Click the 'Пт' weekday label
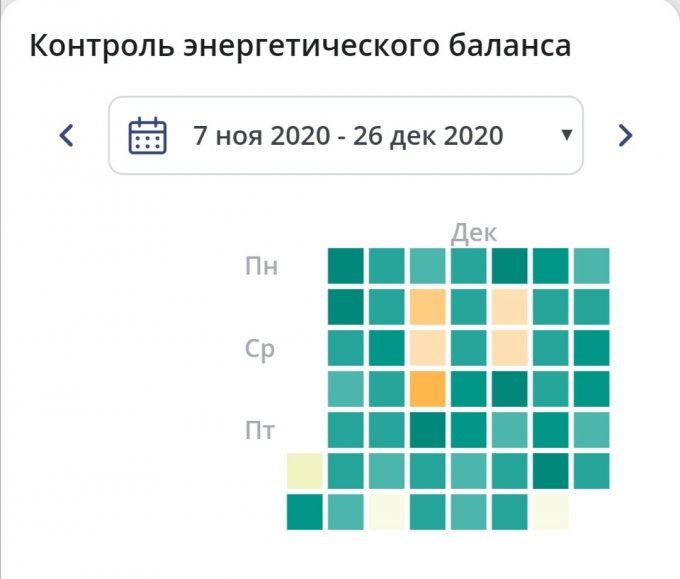Image resolution: width=680 pixels, height=579 pixels. click(261, 432)
